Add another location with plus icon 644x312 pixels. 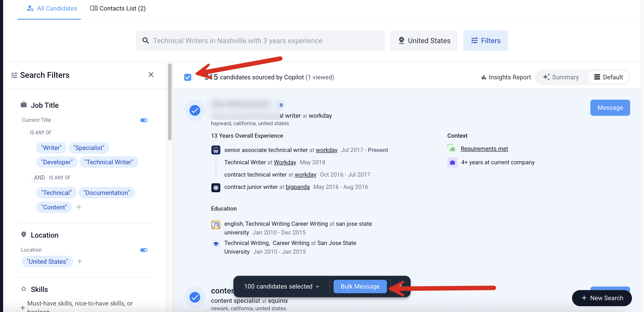tap(80, 261)
